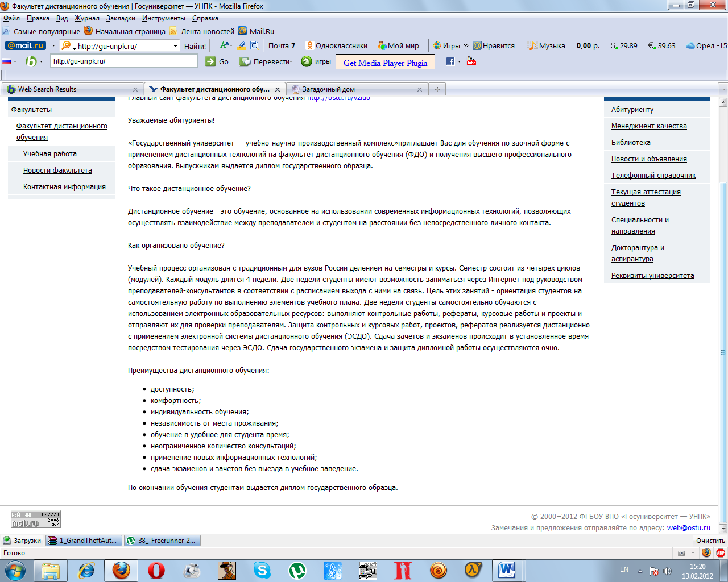This screenshot has width=728, height=582.
Task: Show hidden tray icons arrow
Action: 640,571
